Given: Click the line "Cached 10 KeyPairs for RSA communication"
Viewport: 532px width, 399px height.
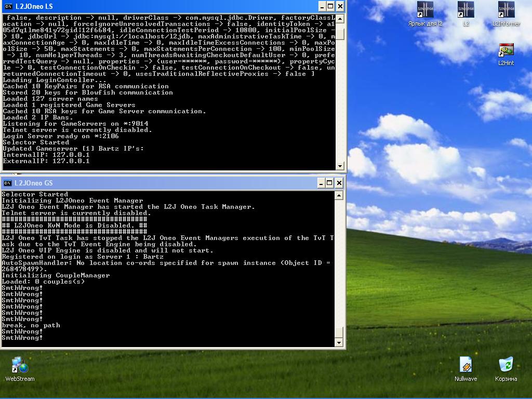Looking at the screenshot, I should point(86,86).
